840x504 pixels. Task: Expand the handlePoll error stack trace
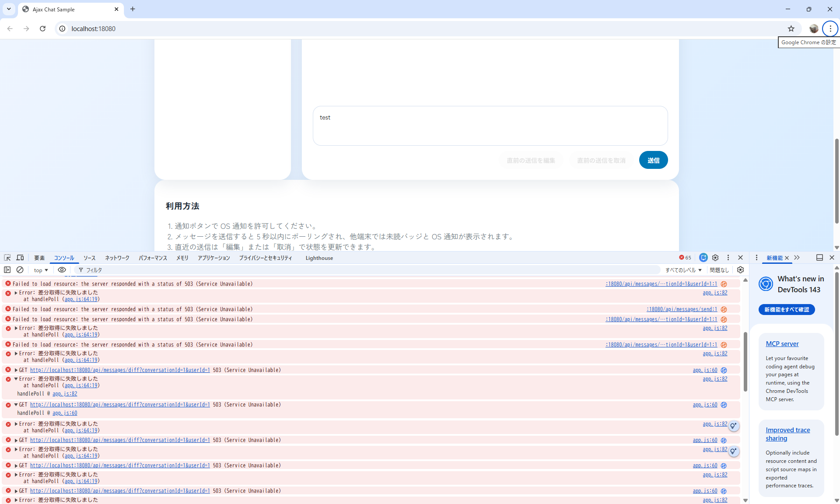[16, 292]
